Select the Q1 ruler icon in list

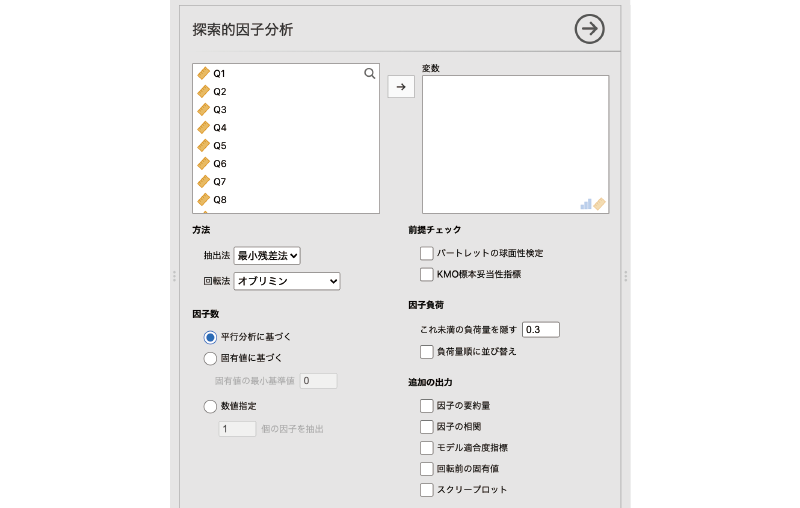pos(204,74)
